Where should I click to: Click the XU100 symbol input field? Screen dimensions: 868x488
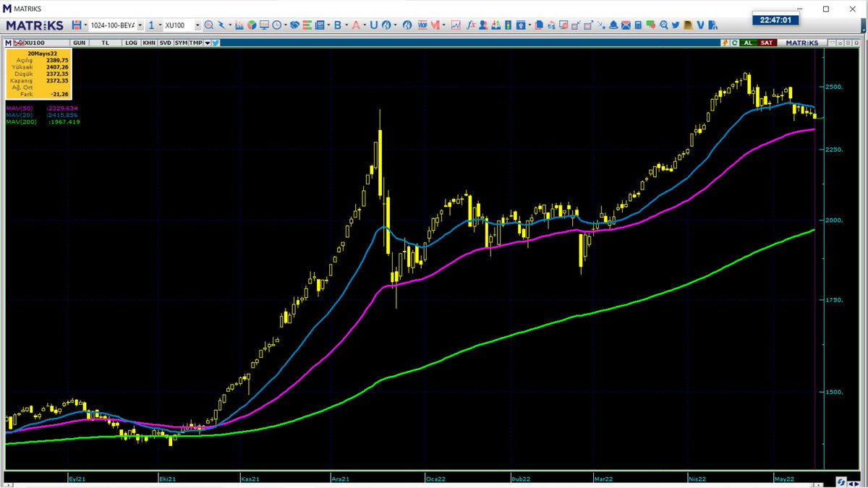177,25
